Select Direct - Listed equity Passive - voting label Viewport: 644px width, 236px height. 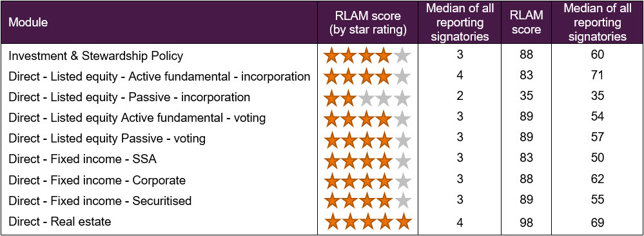pos(107,139)
